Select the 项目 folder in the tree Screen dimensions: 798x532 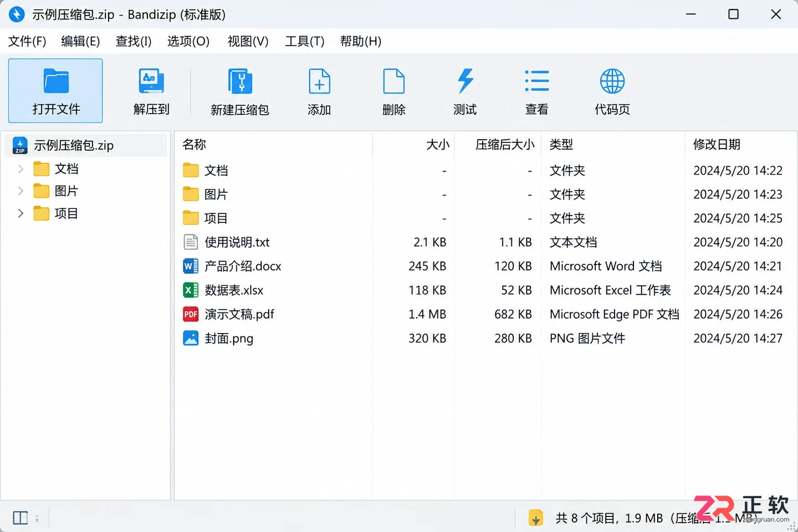pyautogui.click(x=55, y=213)
